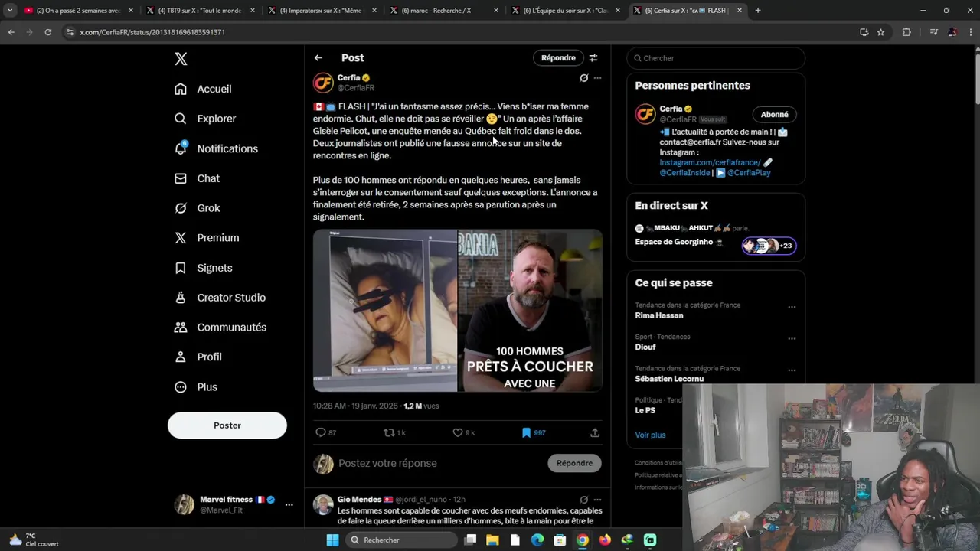Open the 100 HOMMES image thumbnail

(x=530, y=311)
